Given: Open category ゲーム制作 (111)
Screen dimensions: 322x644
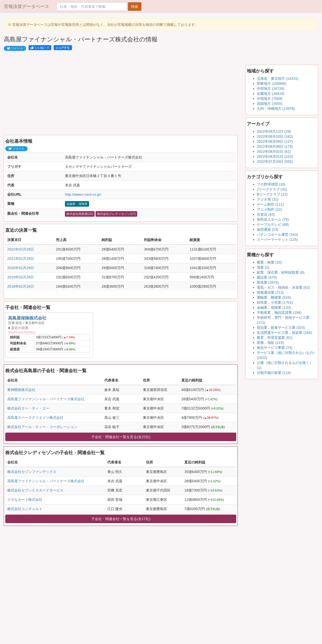Looking at the screenshot, I should 270,204.
